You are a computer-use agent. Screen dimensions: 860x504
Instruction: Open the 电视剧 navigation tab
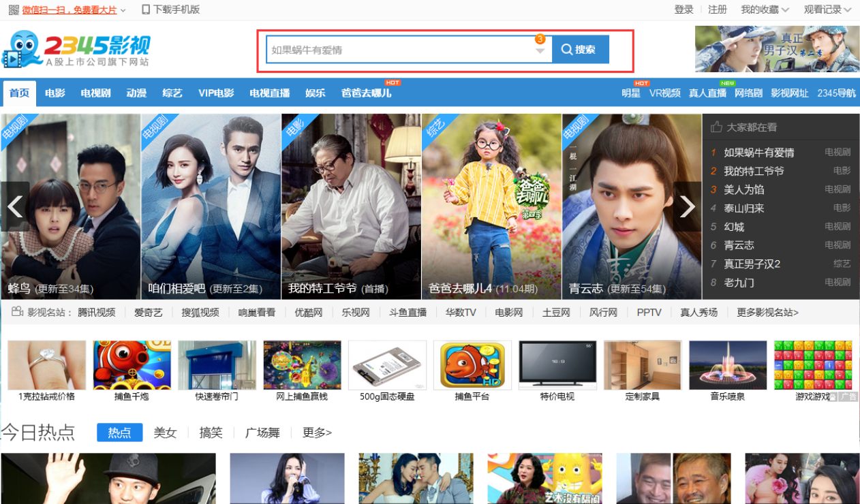click(x=95, y=93)
